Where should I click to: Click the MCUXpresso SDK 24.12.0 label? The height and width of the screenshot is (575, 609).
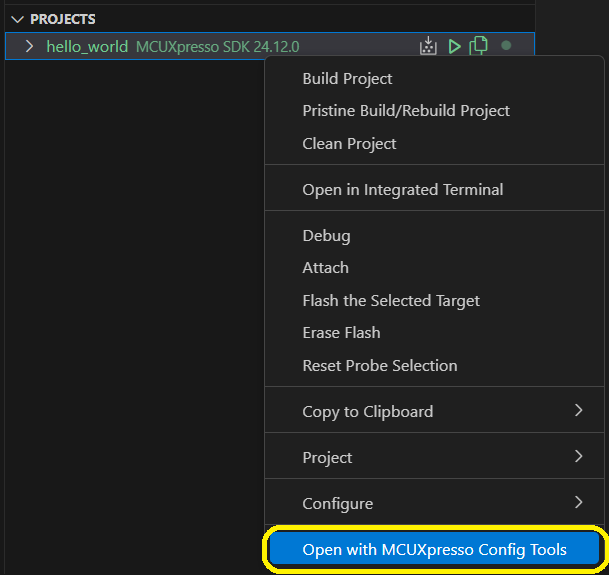218,47
